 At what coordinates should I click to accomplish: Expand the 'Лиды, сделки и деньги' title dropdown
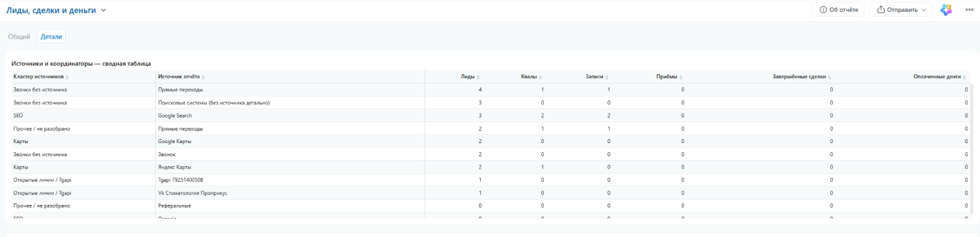pyautogui.click(x=103, y=11)
